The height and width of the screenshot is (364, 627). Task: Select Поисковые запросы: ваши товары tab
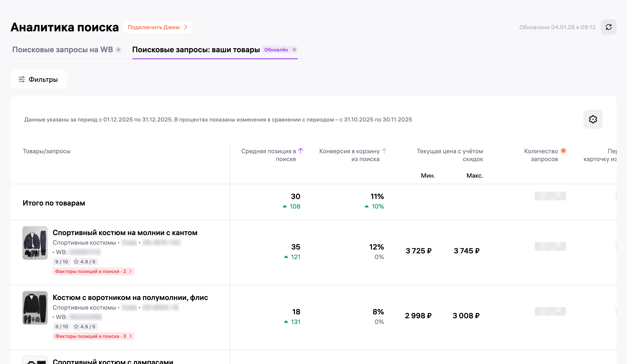coord(196,49)
